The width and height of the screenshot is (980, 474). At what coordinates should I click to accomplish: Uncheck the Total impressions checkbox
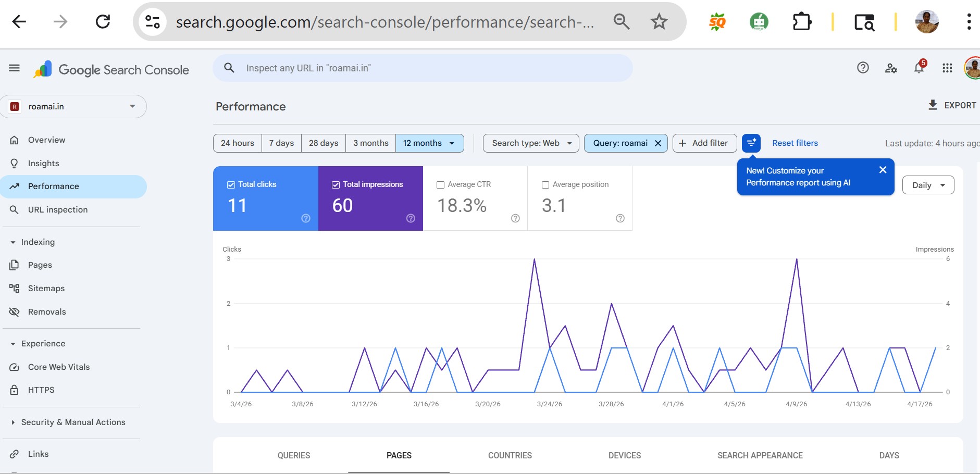(336, 184)
